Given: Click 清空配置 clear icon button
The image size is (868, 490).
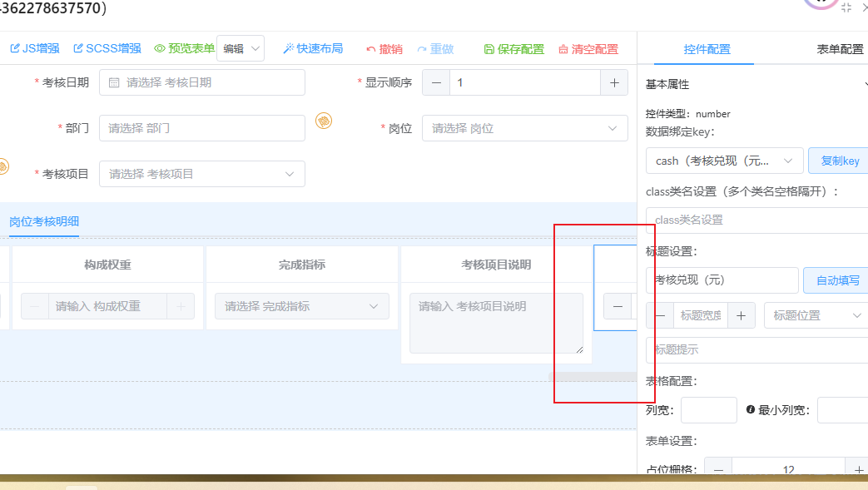Looking at the screenshot, I should click(x=588, y=49).
